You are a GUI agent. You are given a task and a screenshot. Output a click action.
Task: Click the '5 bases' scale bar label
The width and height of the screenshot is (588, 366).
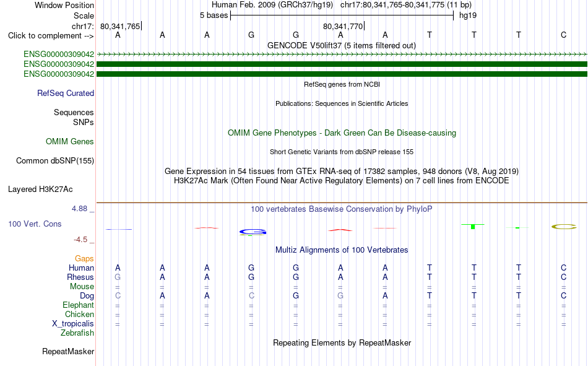pyautogui.click(x=214, y=15)
